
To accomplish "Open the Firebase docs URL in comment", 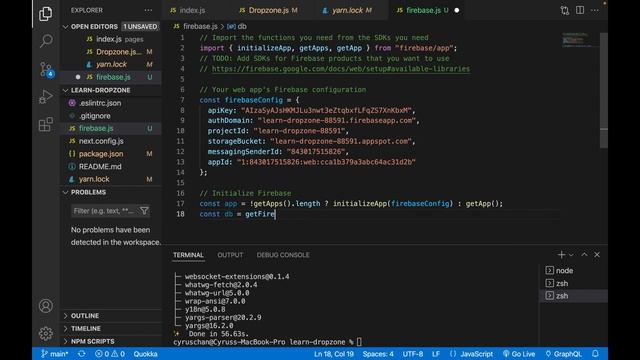I will pyautogui.click(x=341, y=69).
